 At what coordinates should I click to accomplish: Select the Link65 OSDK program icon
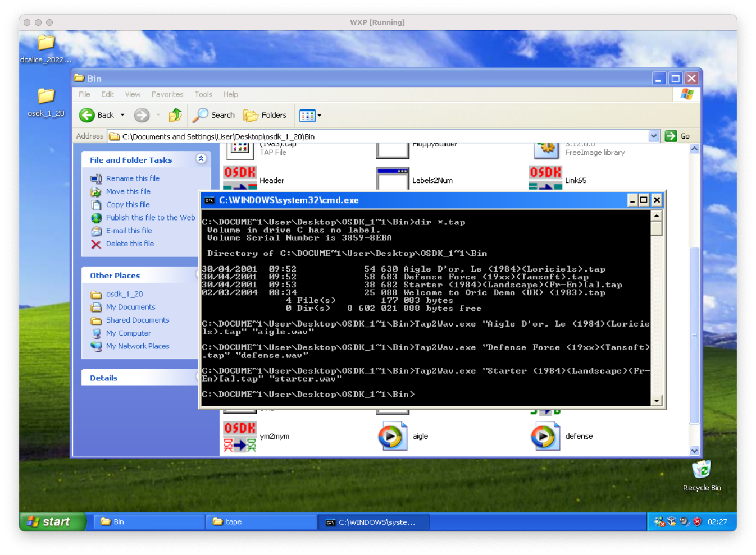tap(545, 178)
